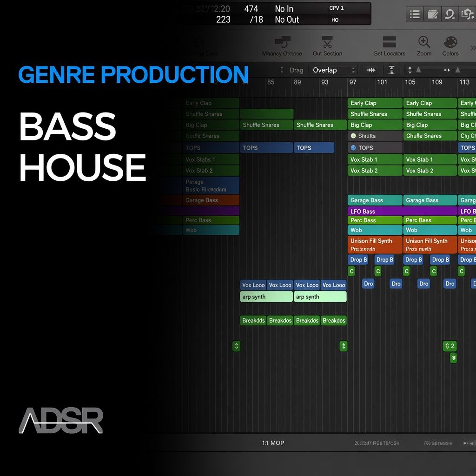Click bar 101 on the ruler

pyautogui.click(x=382, y=82)
